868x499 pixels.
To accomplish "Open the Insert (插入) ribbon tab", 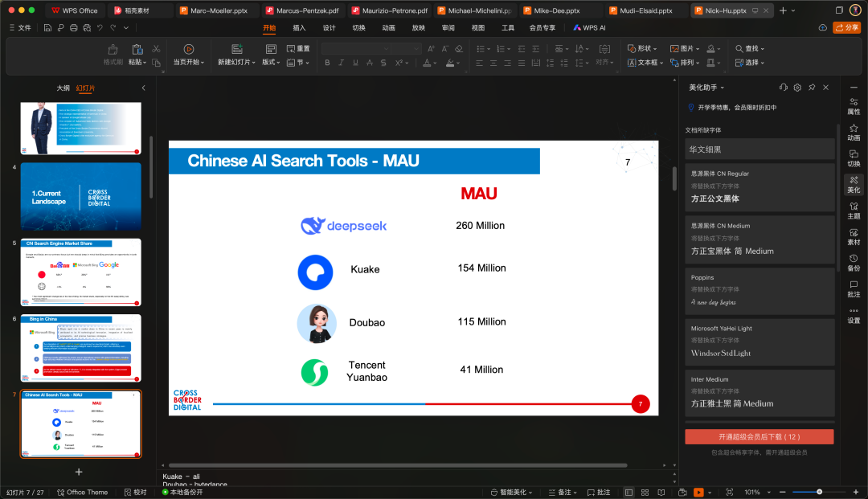I will 299,27.
